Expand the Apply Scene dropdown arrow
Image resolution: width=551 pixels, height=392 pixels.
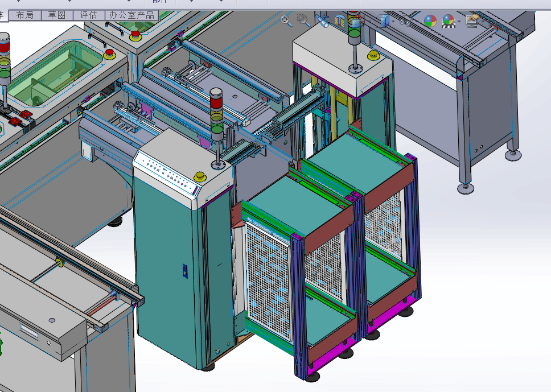point(459,22)
